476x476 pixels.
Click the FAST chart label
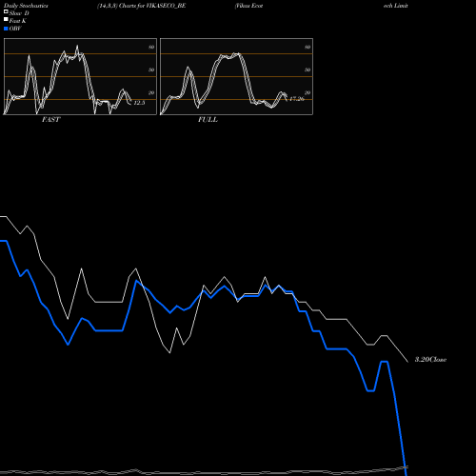[x=50, y=120]
